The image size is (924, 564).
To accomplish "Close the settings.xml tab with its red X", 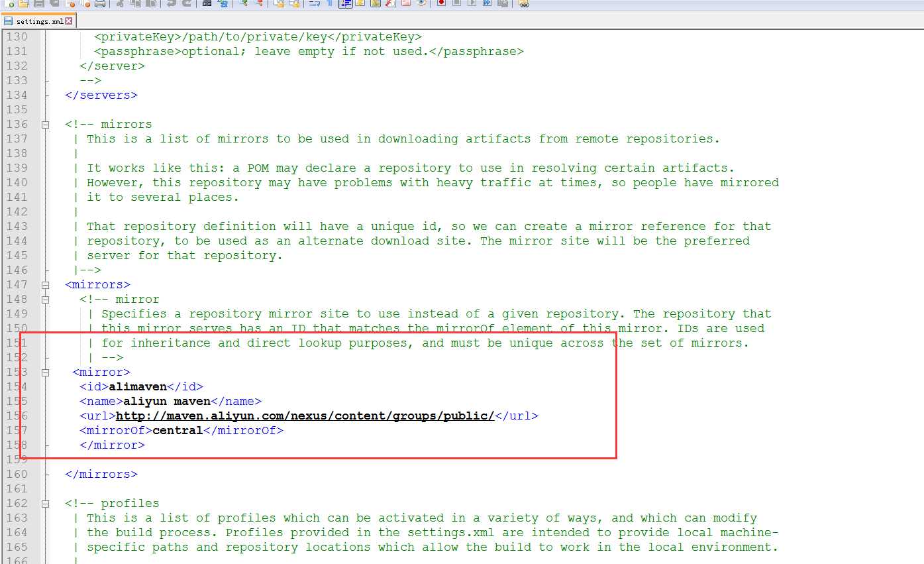I will click(x=69, y=21).
